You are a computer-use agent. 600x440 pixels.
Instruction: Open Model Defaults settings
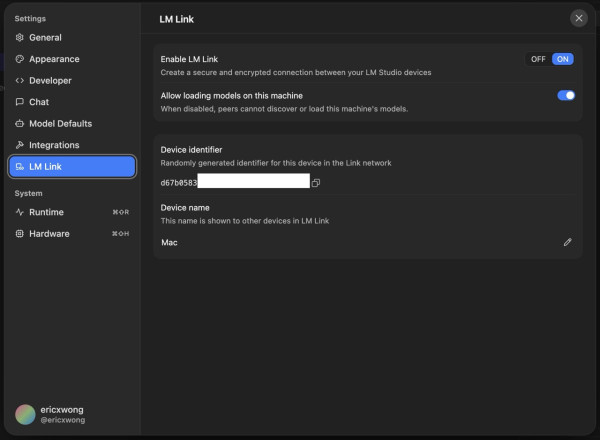pyautogui.click(x=72, y=124)
